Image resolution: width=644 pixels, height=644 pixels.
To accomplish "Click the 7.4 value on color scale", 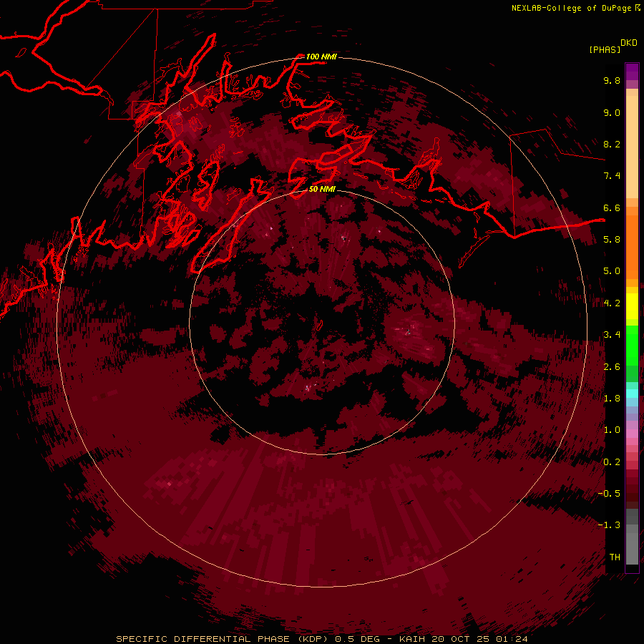I will pos(612,176).
